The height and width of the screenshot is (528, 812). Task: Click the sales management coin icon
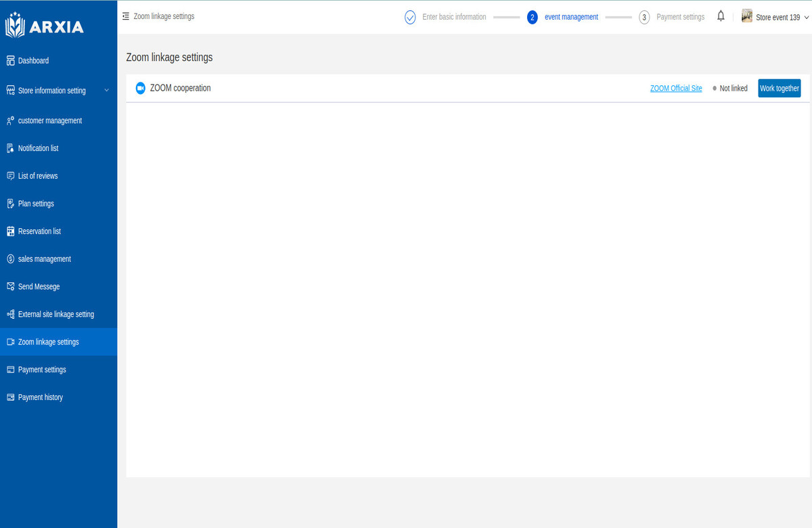[x=10, y=259]
